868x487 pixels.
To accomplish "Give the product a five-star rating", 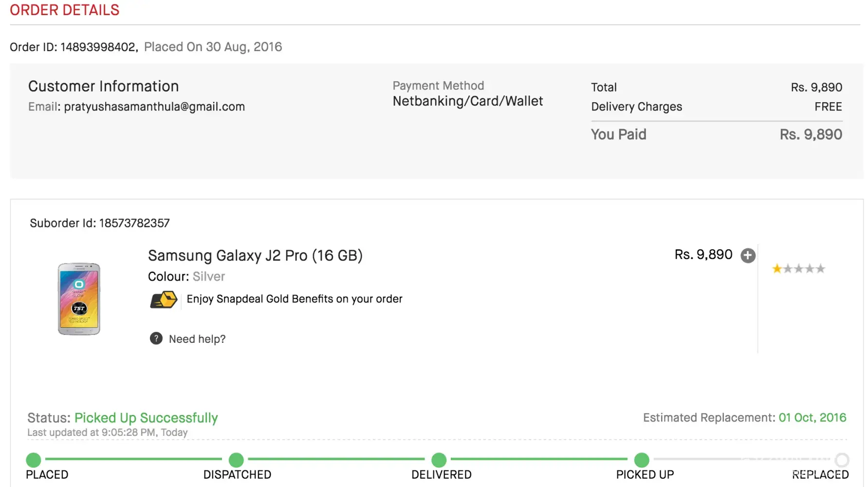I will [x=821, y=269].
